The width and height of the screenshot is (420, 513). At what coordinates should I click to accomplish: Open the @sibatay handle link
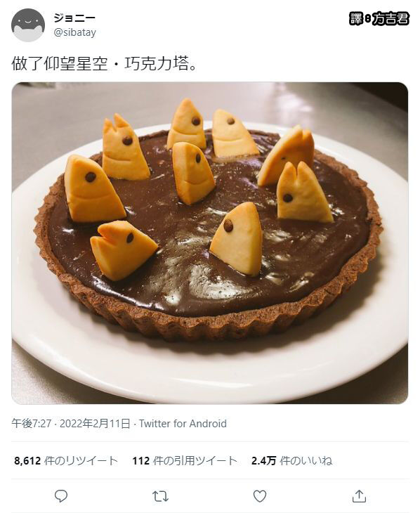[74, 33]
